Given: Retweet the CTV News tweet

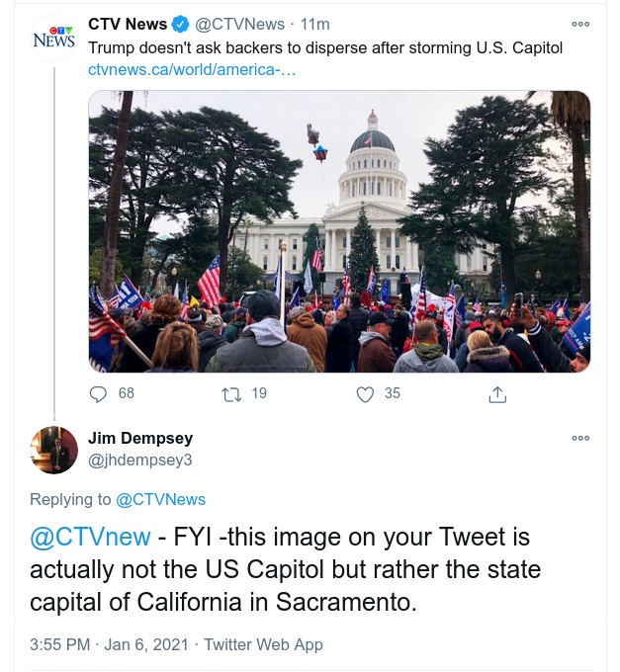Looking at the screenshot, I should [230, 393].
